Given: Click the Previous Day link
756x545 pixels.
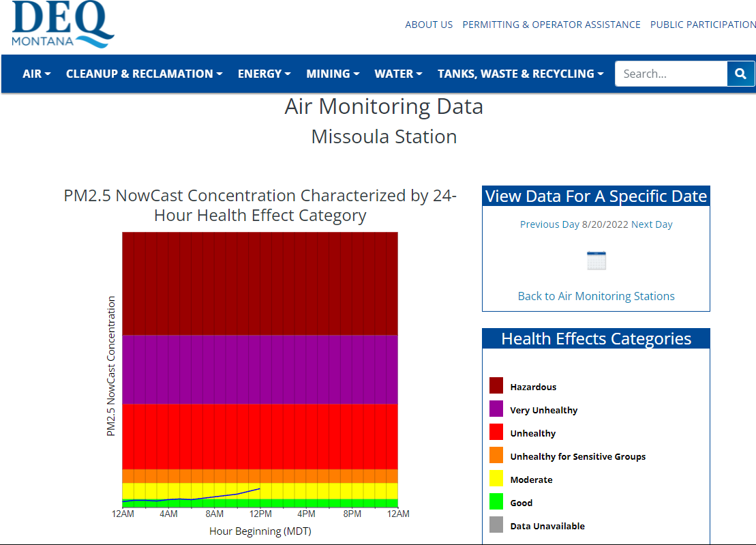Looking at the screenshot, I should coord(549,224).
